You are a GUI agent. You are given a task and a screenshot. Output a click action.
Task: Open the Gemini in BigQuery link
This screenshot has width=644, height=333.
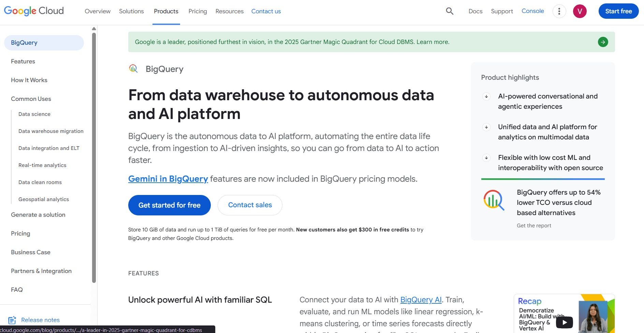168,179
